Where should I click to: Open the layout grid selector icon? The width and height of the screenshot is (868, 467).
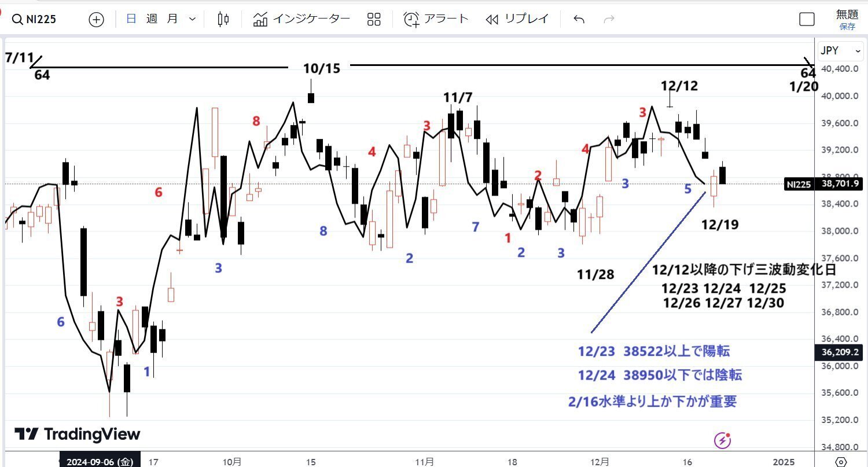click(x=374, y=19)
